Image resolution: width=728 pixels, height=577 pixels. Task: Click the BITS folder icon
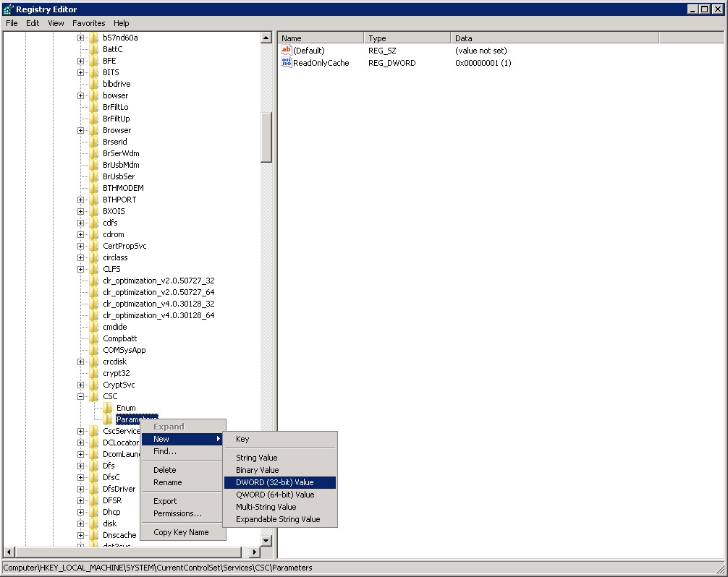point(94,72)
